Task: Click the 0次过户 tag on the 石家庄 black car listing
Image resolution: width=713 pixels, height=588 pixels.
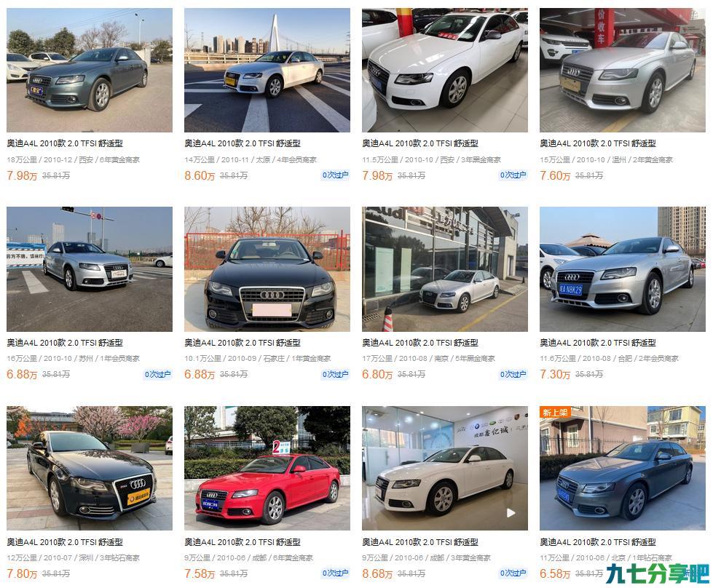Action: click(x=335, y=374)
